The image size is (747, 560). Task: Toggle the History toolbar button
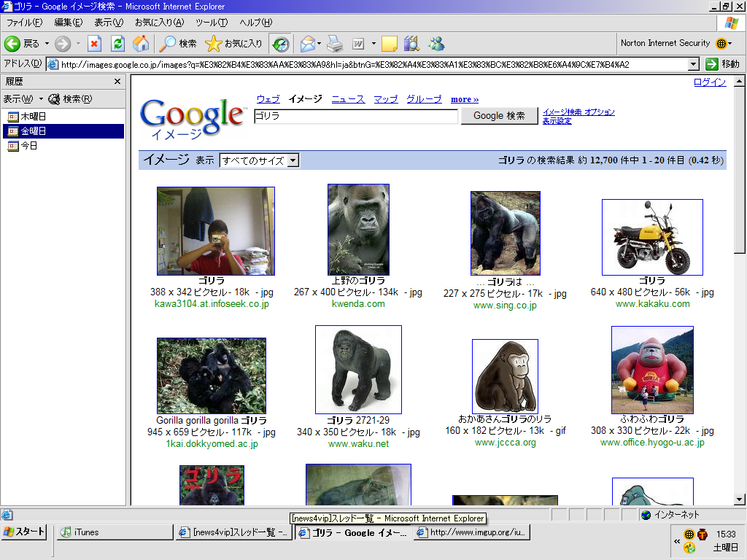point(281,44)
